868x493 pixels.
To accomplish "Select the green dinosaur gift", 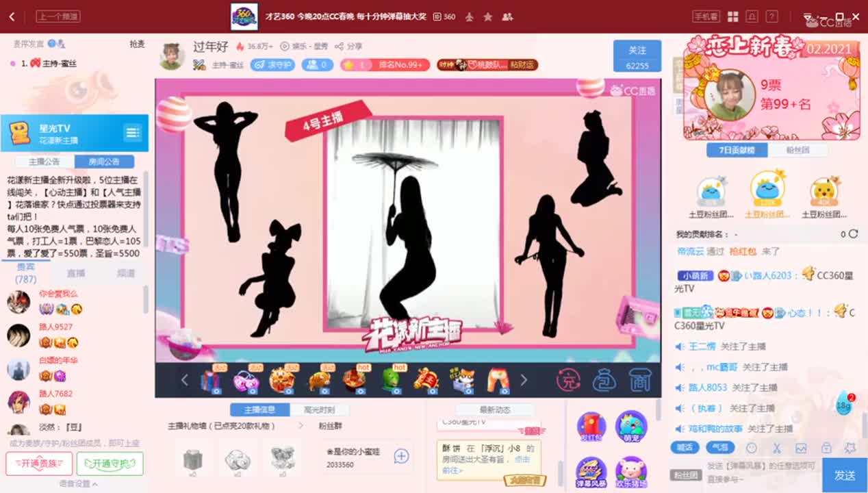I will (x=391, y=380).
